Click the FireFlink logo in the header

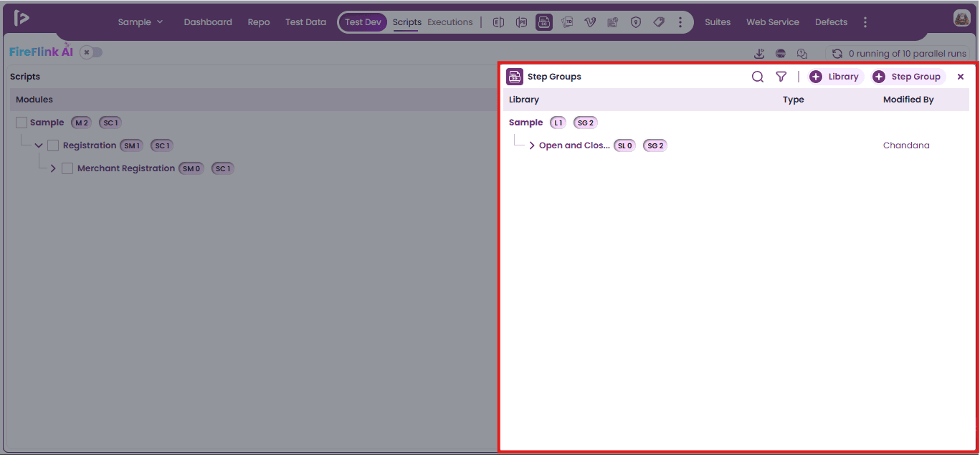[x=22, y=19]
